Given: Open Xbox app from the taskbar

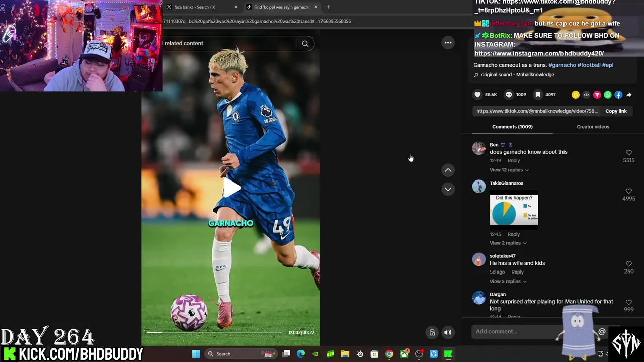Looking at the screenshot, I should tap(404, 354).
